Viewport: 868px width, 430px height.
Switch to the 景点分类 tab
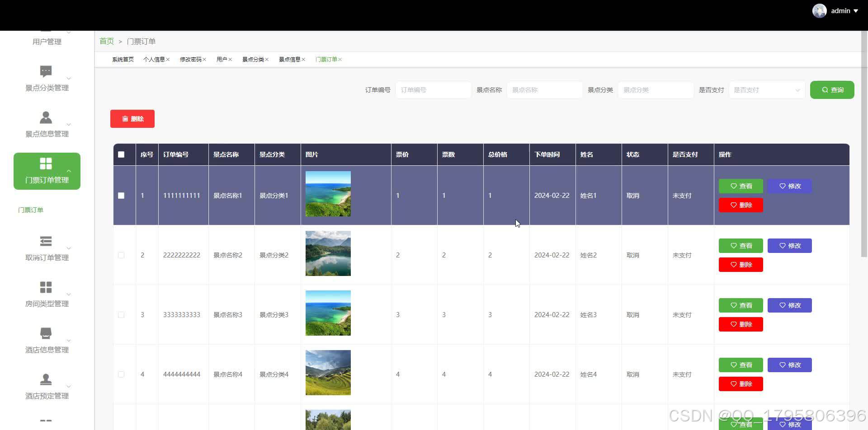pos(253,60)
